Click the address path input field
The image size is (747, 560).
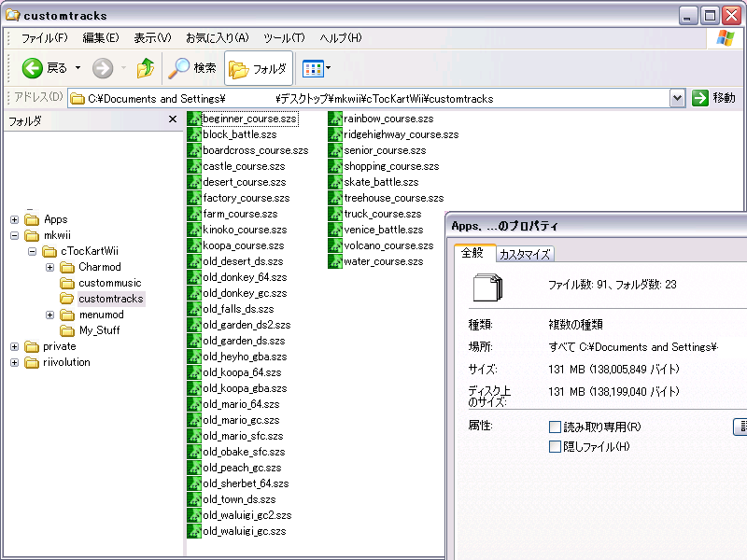tap(369, 99)
